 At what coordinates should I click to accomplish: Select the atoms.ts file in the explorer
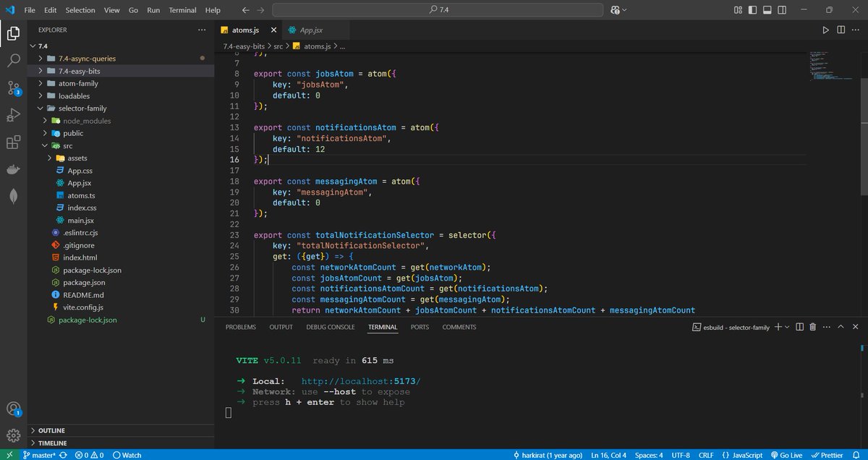coord(83,195)
